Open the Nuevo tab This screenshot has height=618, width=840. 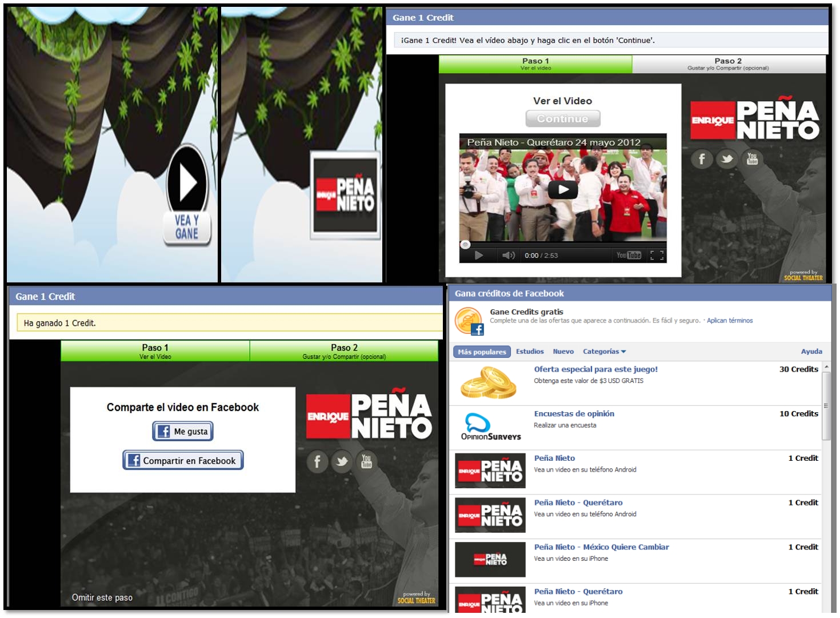563,352
